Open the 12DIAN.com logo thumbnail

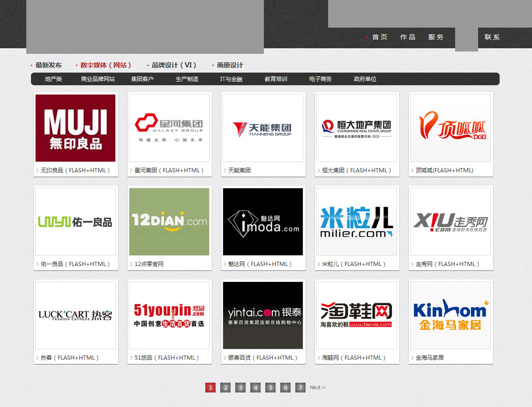(x=169, y=222)
